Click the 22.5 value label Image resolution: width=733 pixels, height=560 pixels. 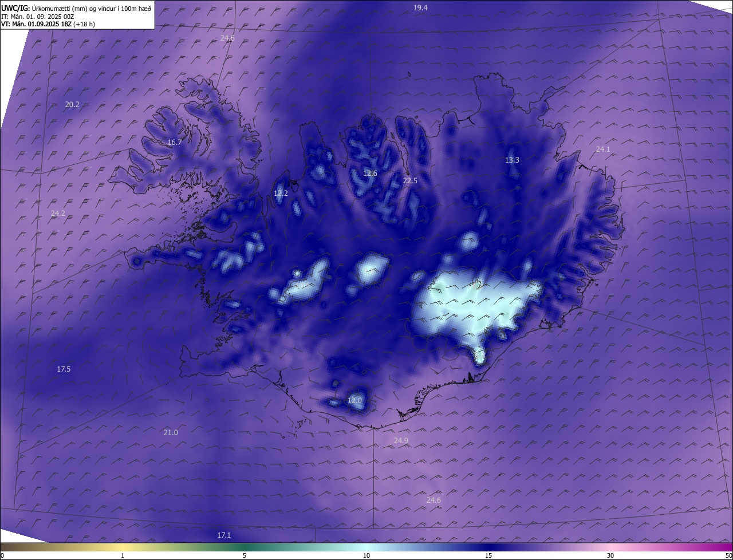(x=410, y=181)
